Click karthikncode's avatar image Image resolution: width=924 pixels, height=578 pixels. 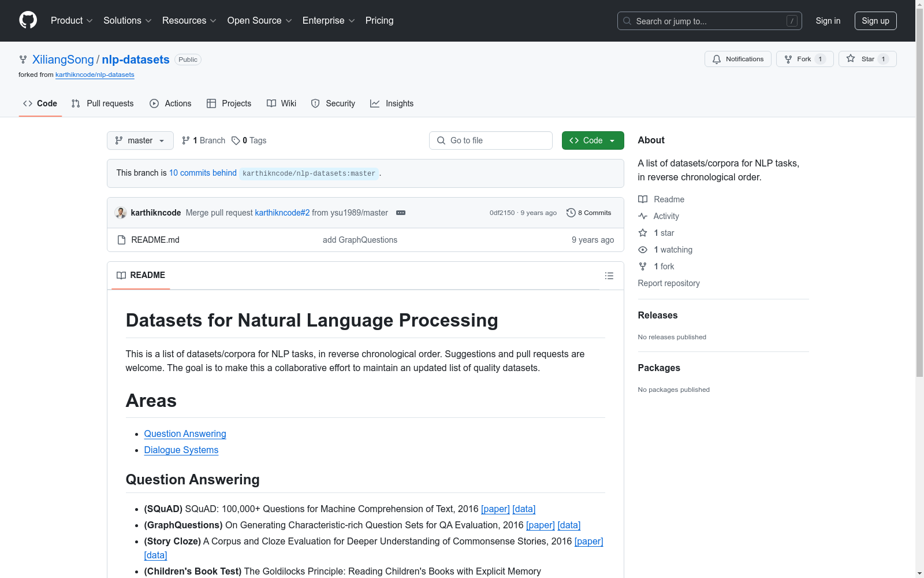tap(121, 213)
